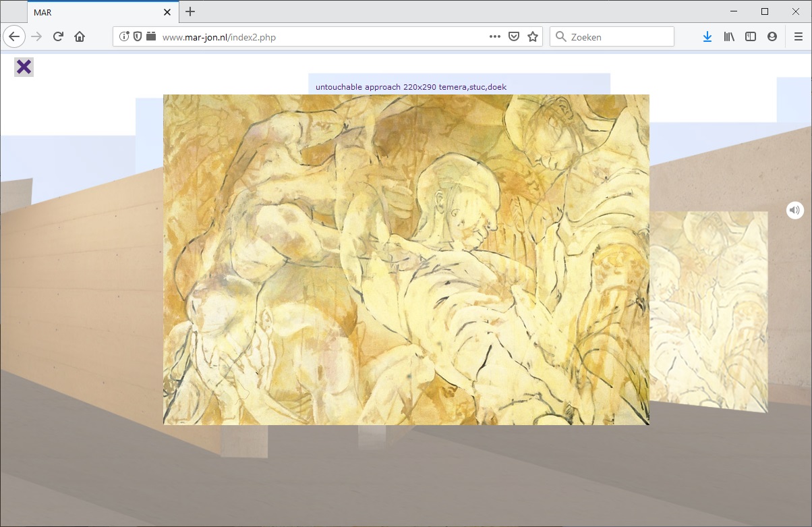Image resolution: width=812 pixels, height=527 pixels.
Task: Save page to Pocket
Action: [x=513, y=37]
